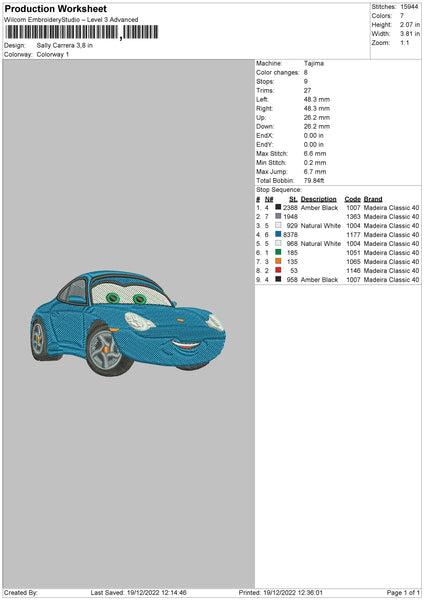
Task: Click the machine value 'Tajima'
Action: click(x=314, y=63)
